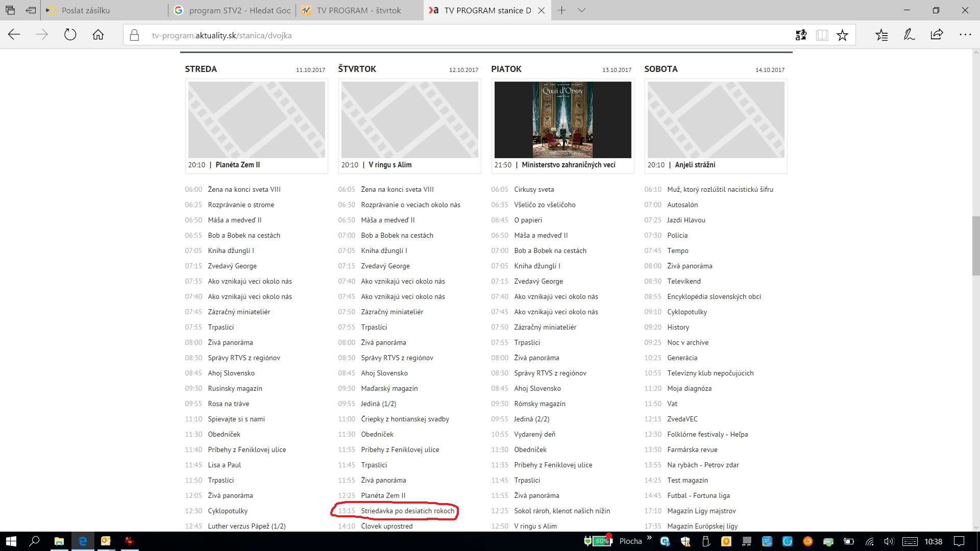This screenshot has height=551, width=980.
Task: Open Cirkusy sveta program
Action: [x=534, y=189]
